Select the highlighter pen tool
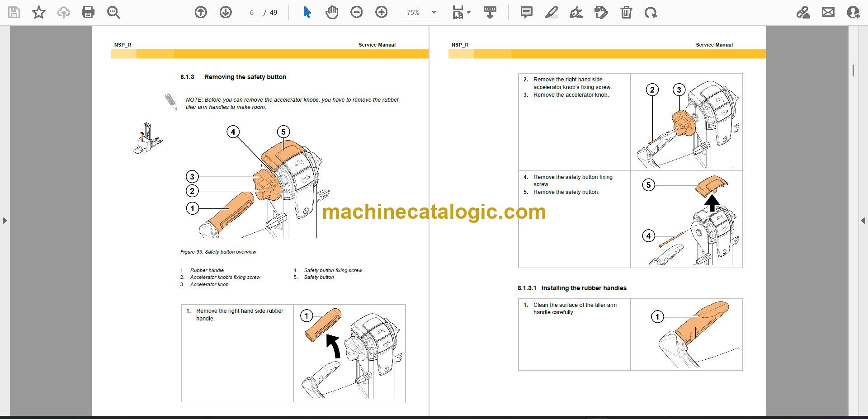Viewport: 868px width, 419px height. click(551, 12)
